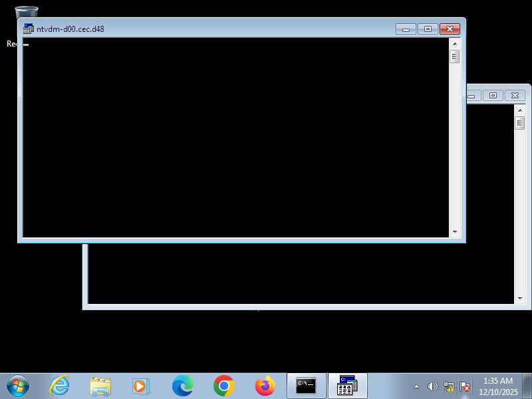The image size is (532, 399).
Task: Click the background window's scroll down arrow
Action: click(520, 299)
